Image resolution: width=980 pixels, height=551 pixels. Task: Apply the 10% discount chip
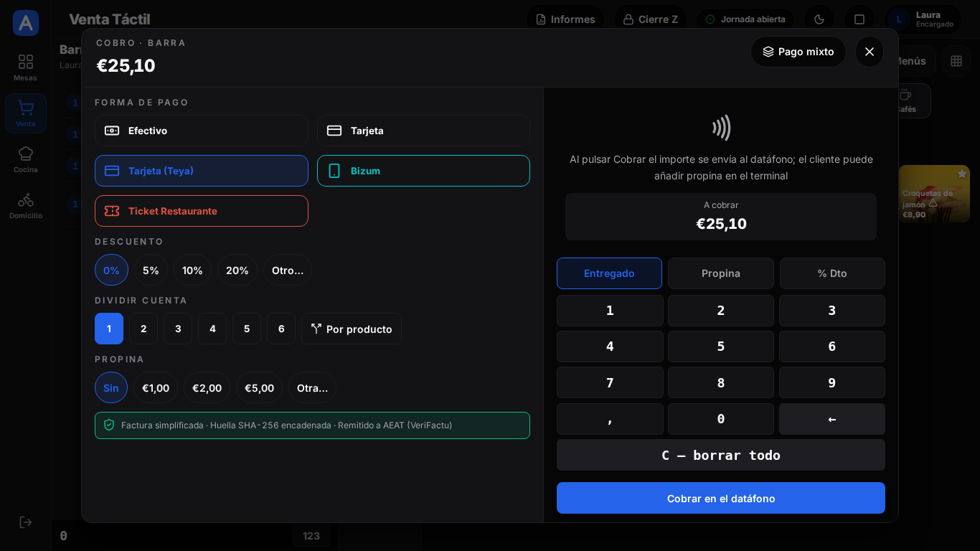tap(192, 270)
